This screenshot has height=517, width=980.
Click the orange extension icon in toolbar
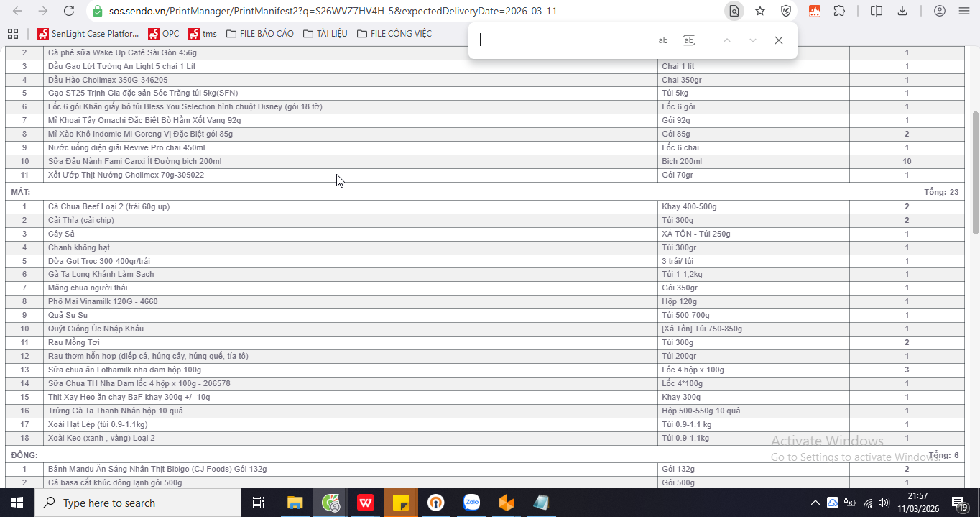click(x=814, y=11)
